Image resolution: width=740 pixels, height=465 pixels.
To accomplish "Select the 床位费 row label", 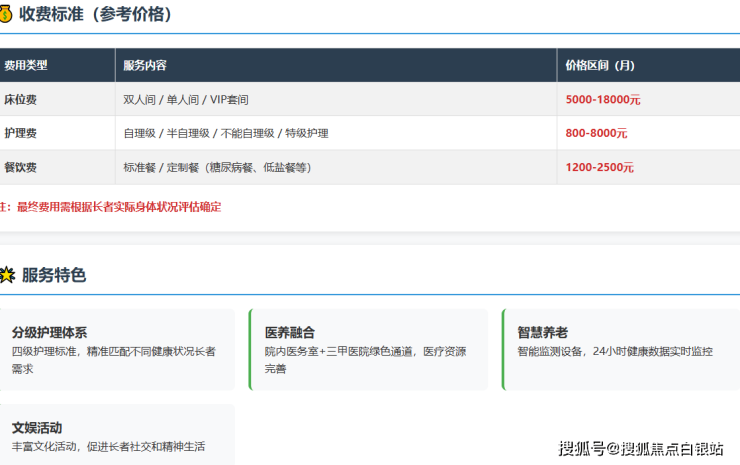I will click(x=20, y=99).
